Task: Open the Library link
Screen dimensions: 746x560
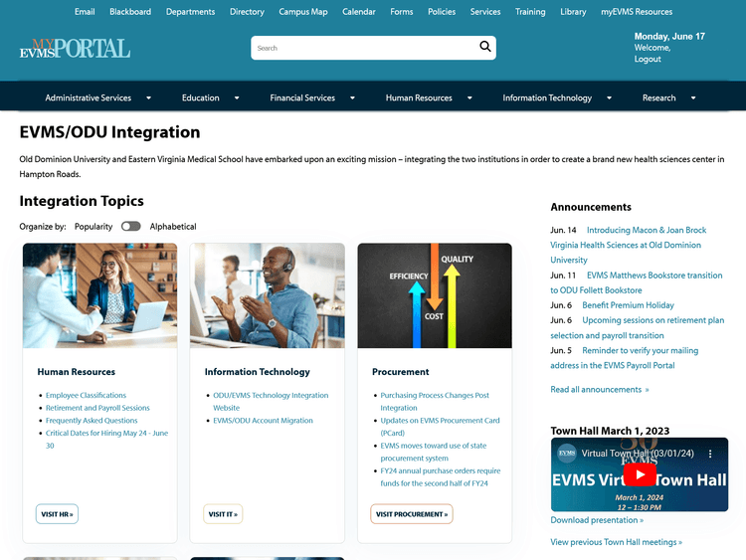Action: pos(573,11)
